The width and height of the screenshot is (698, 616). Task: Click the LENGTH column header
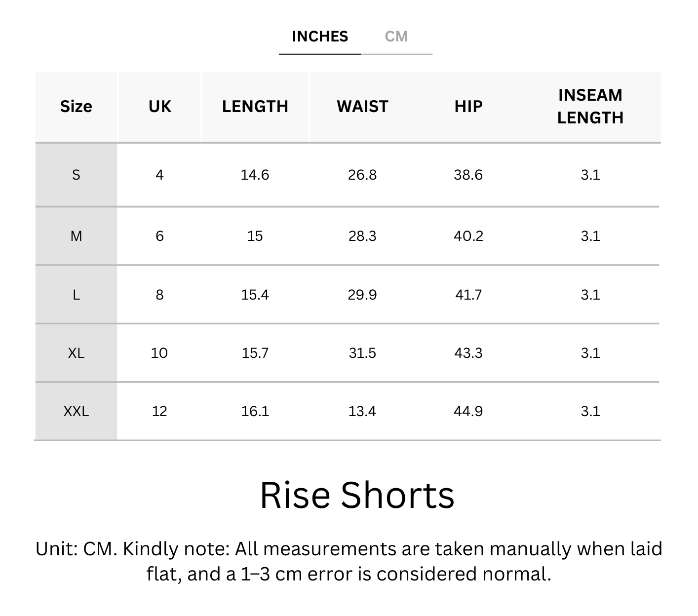click(255, 107)
